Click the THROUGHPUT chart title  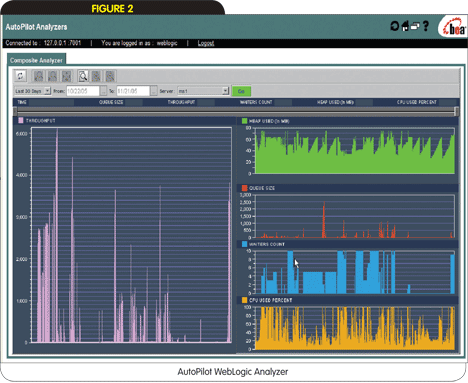[41, 120]
